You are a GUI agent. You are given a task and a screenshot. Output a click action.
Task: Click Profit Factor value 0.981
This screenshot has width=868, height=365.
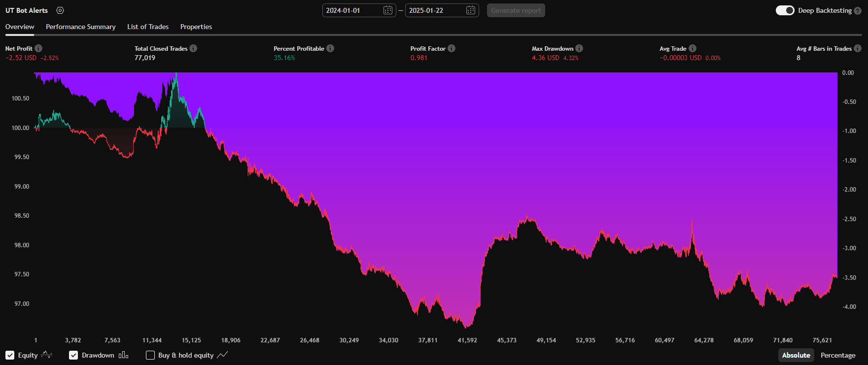pos(419,58)
